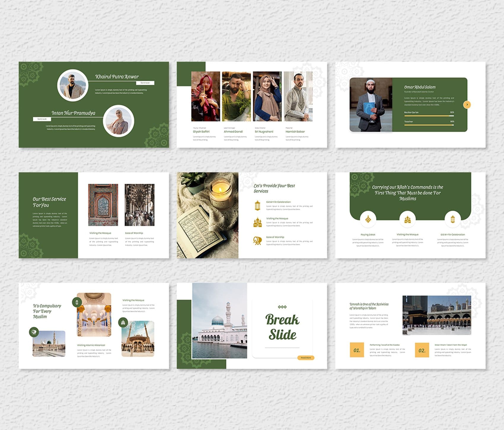This screenshot has height=430, width=504.
Task: Click Hamish Sabar's team photo
Action: tap(298, 96)
